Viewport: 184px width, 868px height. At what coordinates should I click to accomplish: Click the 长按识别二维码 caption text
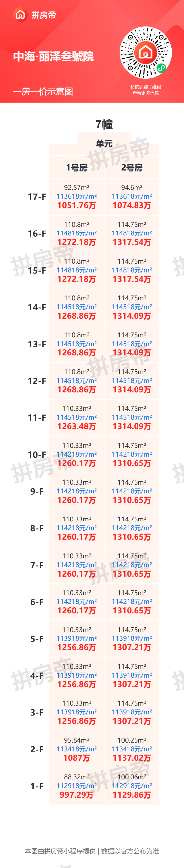click(146, 87)
